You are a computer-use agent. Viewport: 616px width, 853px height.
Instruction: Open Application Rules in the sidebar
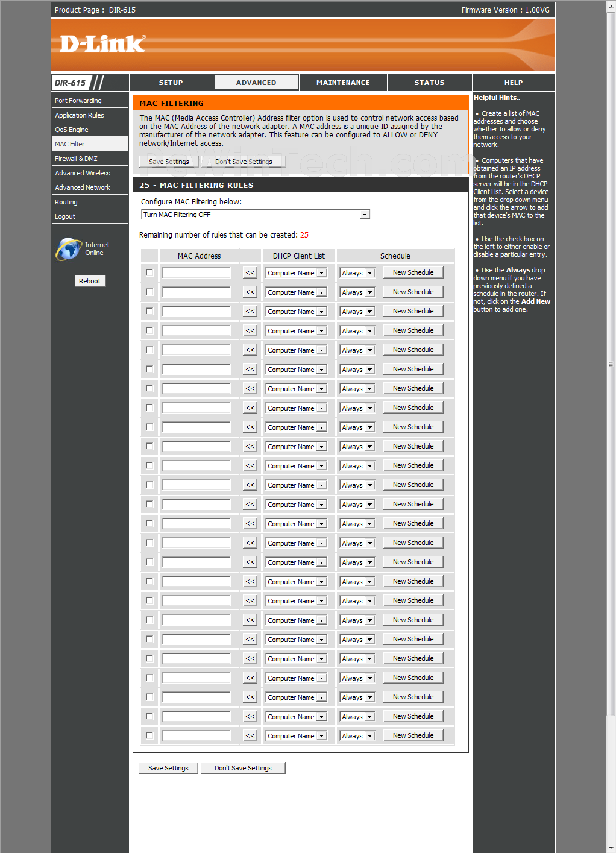pyautogui.click(x=90, y=115)
